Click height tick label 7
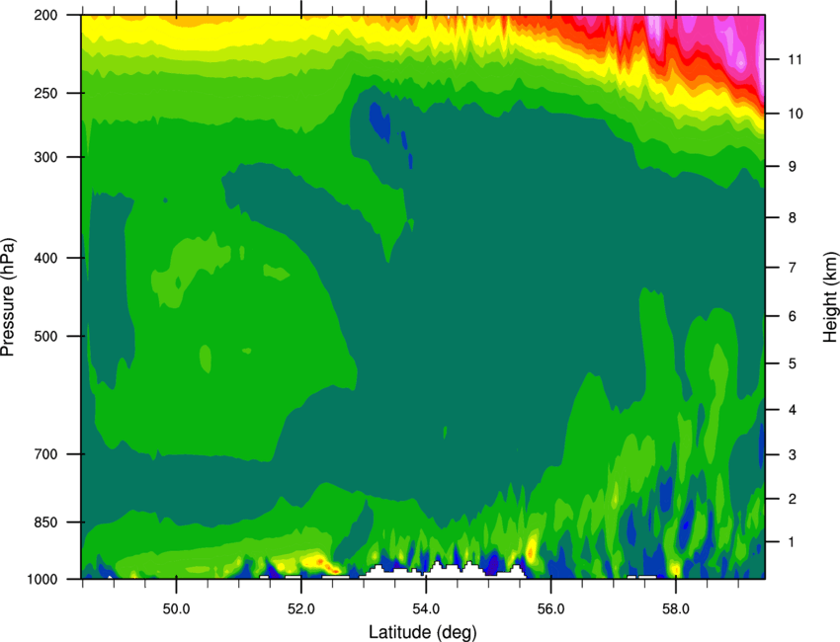Screen dimensions: 840x642 tap(792, 268)
